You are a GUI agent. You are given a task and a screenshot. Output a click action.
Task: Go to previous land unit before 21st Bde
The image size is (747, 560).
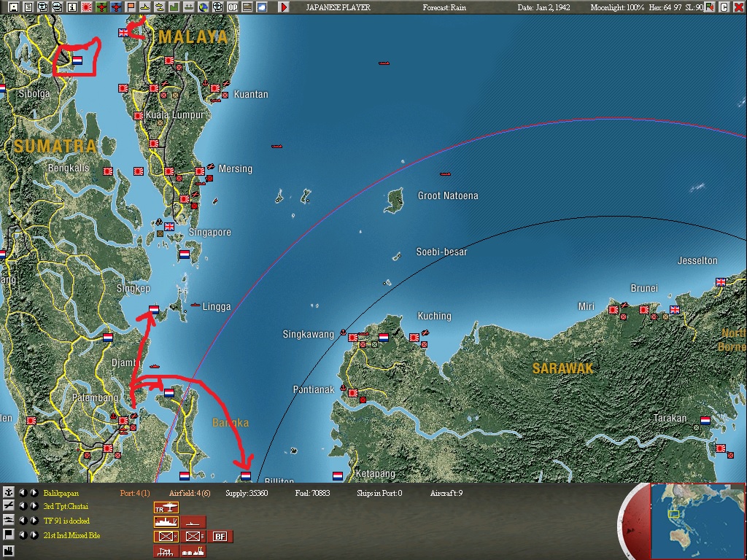tap(23, 534)
